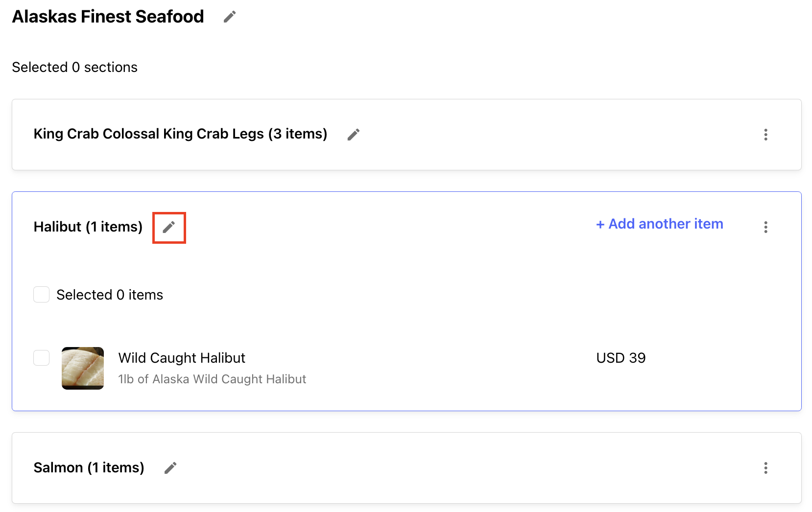This screenshot has width=812, height=512.
Task: Collapse the Halibut (1 items) section header
Action: (x=88, y=227)
